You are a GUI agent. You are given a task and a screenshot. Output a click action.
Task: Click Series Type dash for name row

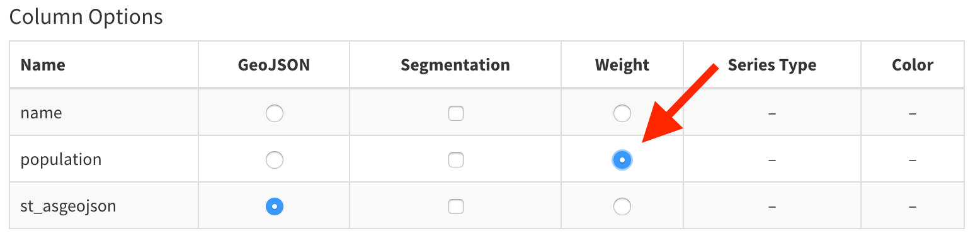tap(772, 114)
